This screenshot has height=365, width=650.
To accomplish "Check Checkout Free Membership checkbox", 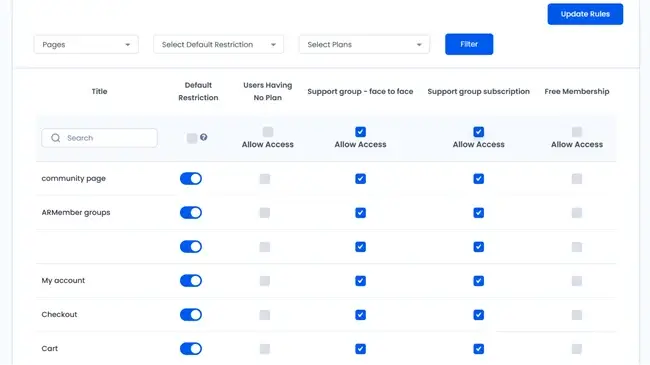I will tap(577, 315).
